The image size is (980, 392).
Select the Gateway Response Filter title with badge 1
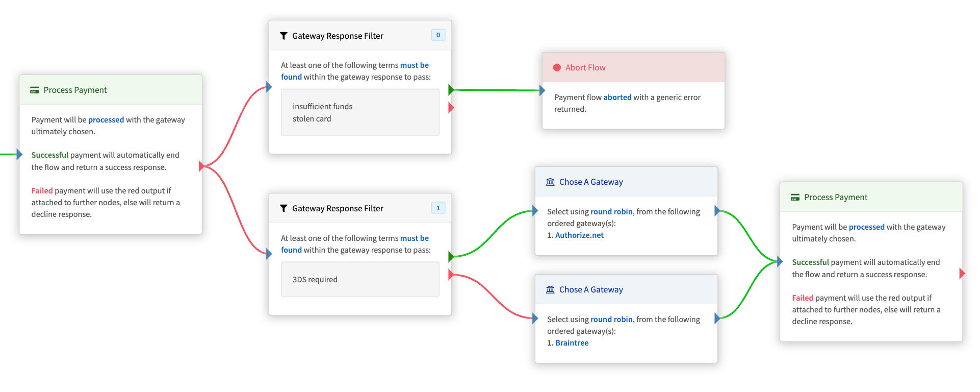pos(338,209)
